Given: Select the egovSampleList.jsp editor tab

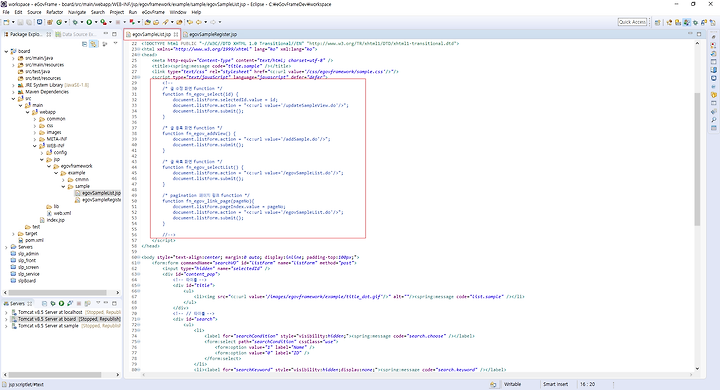Looking at the screenshot, I should [151, 34].
